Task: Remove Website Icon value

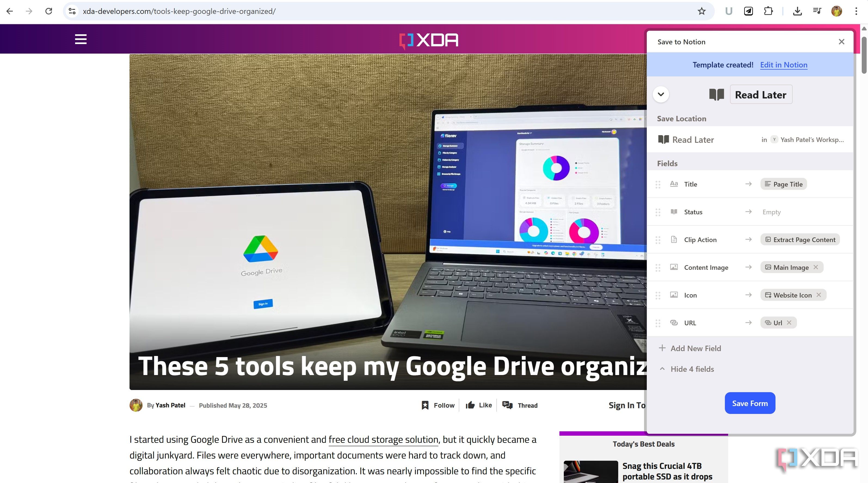Action: pyautogui.click(x=819, y=295)
